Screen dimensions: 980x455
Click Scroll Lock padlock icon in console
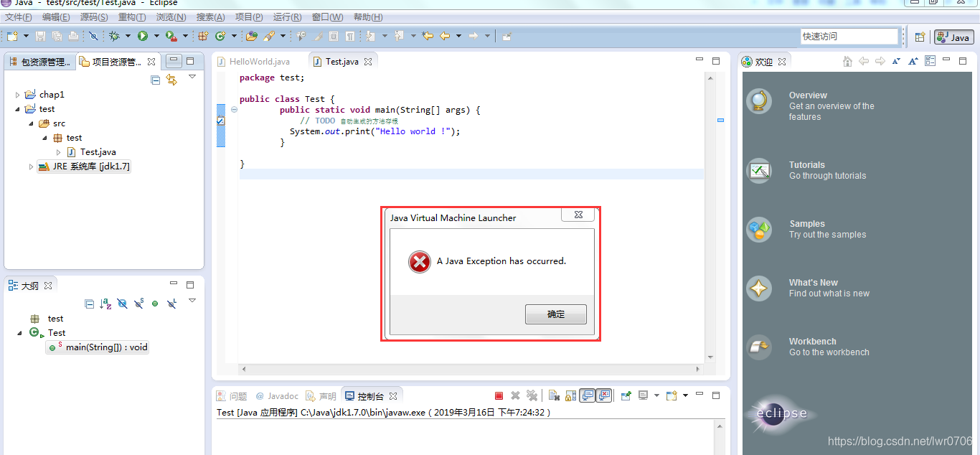point(570,395)
